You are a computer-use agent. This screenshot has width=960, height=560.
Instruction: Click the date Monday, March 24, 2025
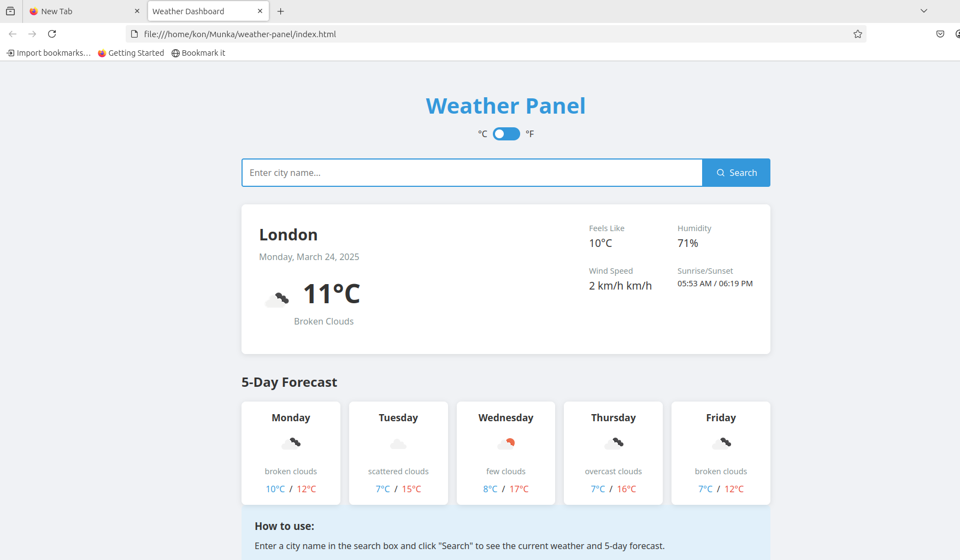309,257
